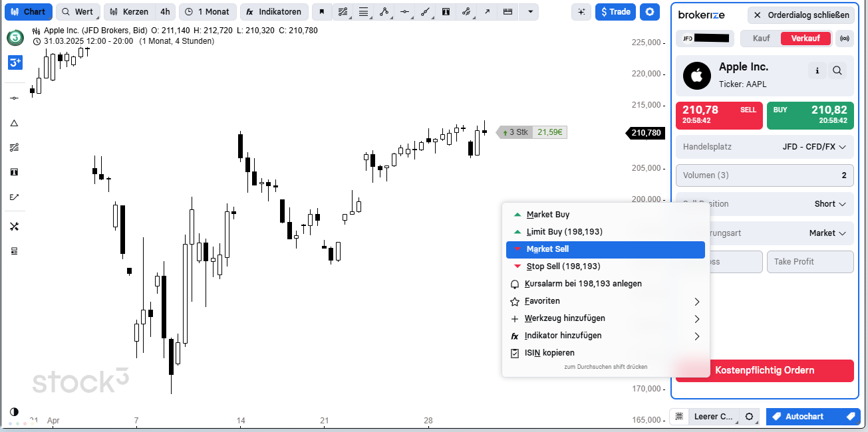Click the blue 3+ badge icon
Screen dimensions: 868x432
15,62
